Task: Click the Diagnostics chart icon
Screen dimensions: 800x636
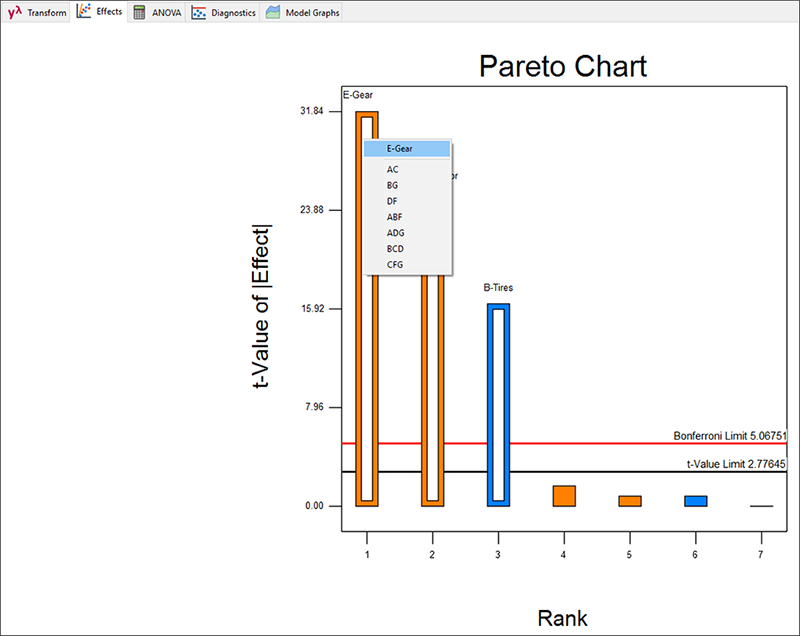Action: point(199,13)
